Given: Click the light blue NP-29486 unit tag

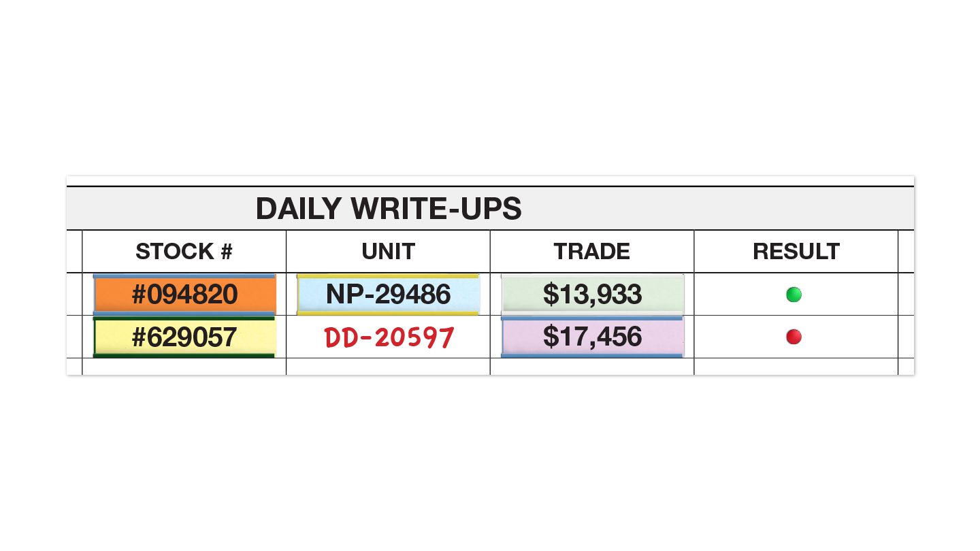Looking at the screenshot, I should point(388,295).
